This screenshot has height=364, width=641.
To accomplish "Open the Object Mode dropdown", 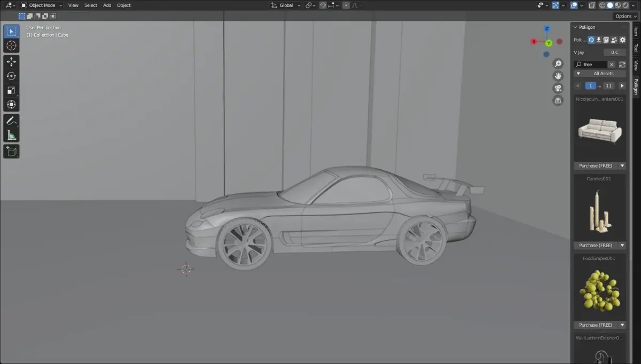I will tap(41, 5).
